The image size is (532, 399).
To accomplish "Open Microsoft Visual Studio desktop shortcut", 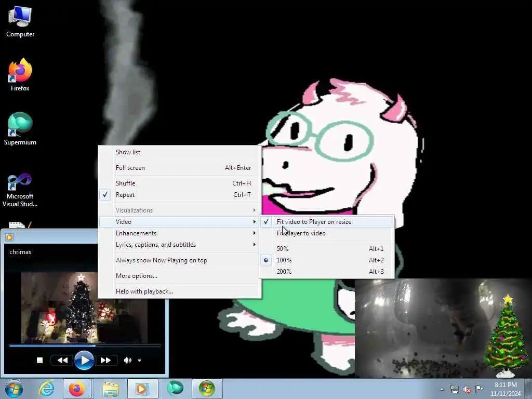I will [x=20, y=190].
